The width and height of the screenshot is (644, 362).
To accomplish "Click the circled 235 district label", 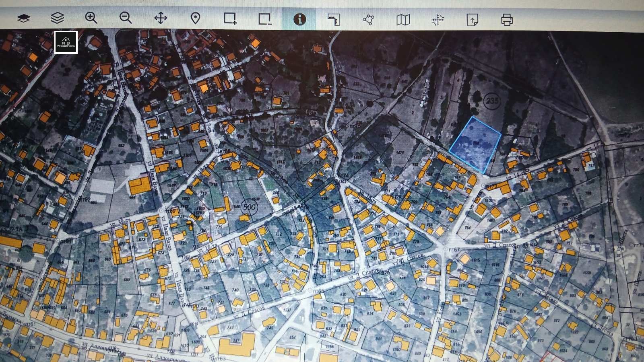I will click(x=491, y=101).
